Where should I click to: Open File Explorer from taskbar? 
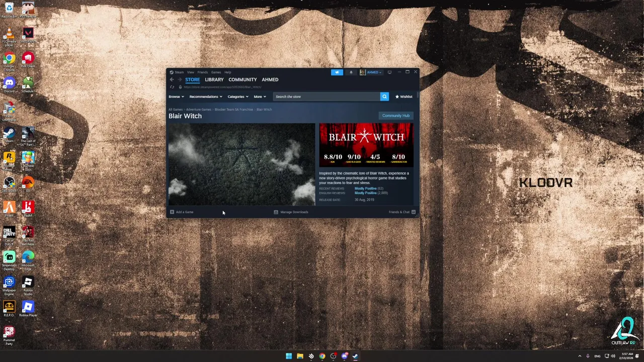pos(300,356)
